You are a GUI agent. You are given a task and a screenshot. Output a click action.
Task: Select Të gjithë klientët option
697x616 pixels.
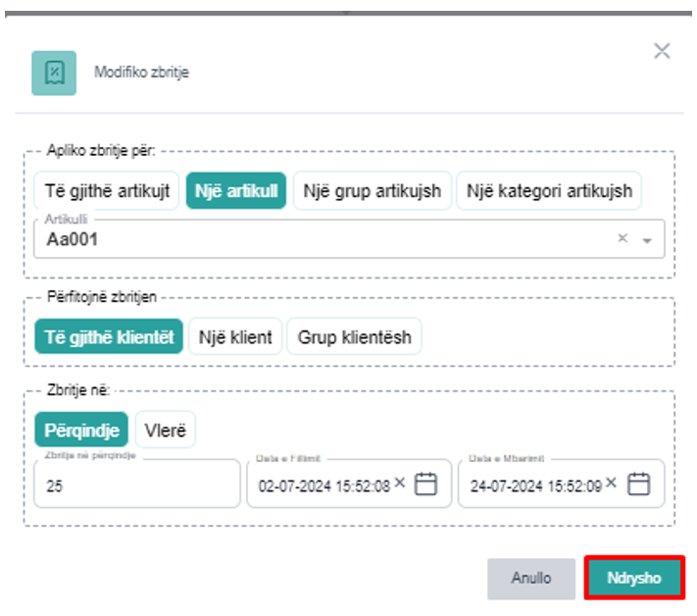click(x=109, y=336)
